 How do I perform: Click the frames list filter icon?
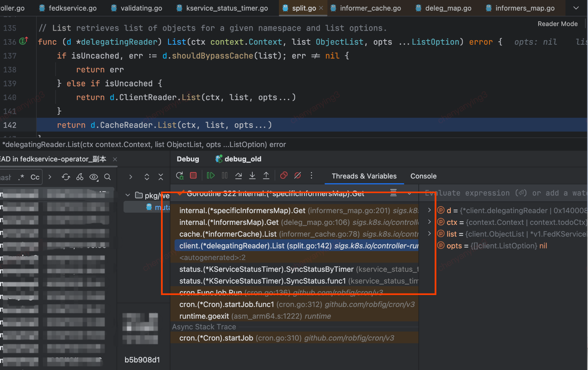394,192
